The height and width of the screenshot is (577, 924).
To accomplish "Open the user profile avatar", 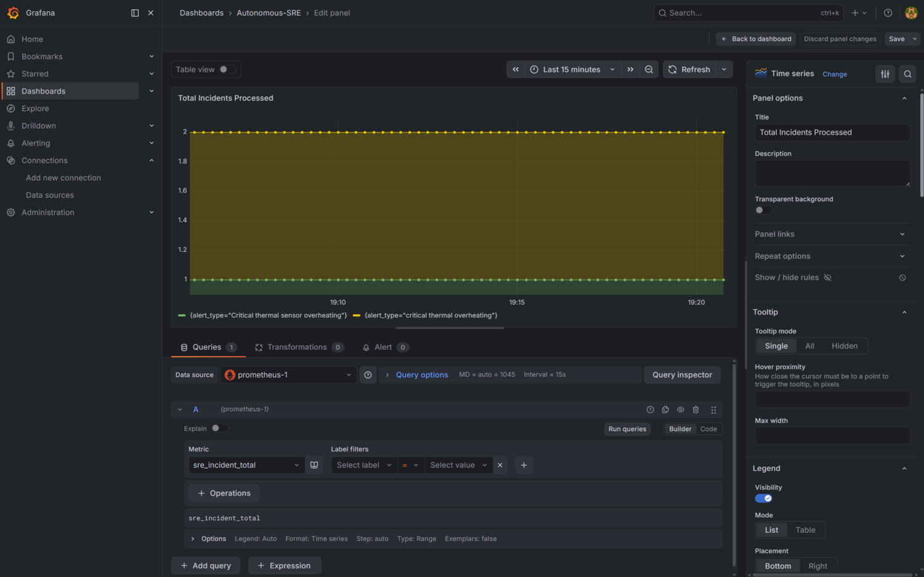I will tap(912, 13).
